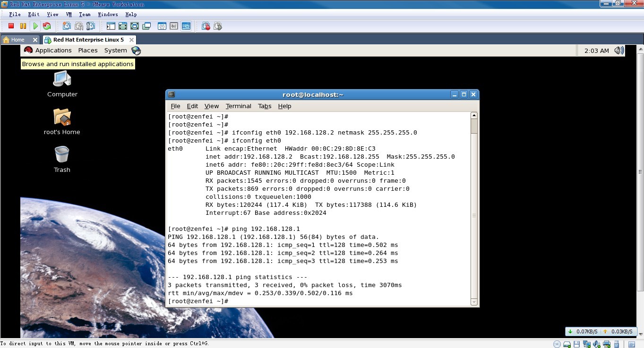The image size is (644, 348).
Task: Open the terminal's View menu
Action: pos(211,106)
